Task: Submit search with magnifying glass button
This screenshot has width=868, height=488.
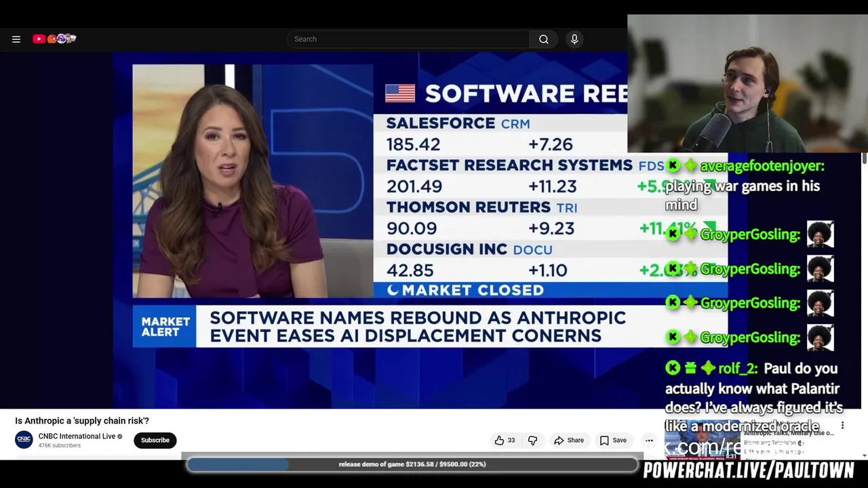Action: coord(544,39)
